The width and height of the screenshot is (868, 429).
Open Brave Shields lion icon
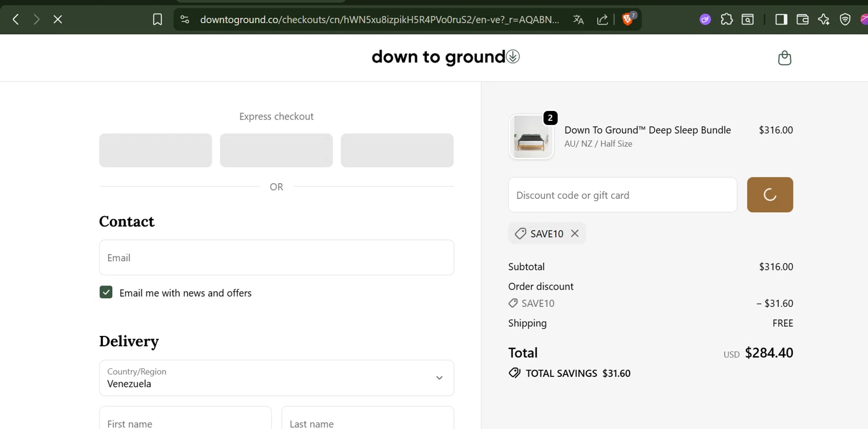628,19
